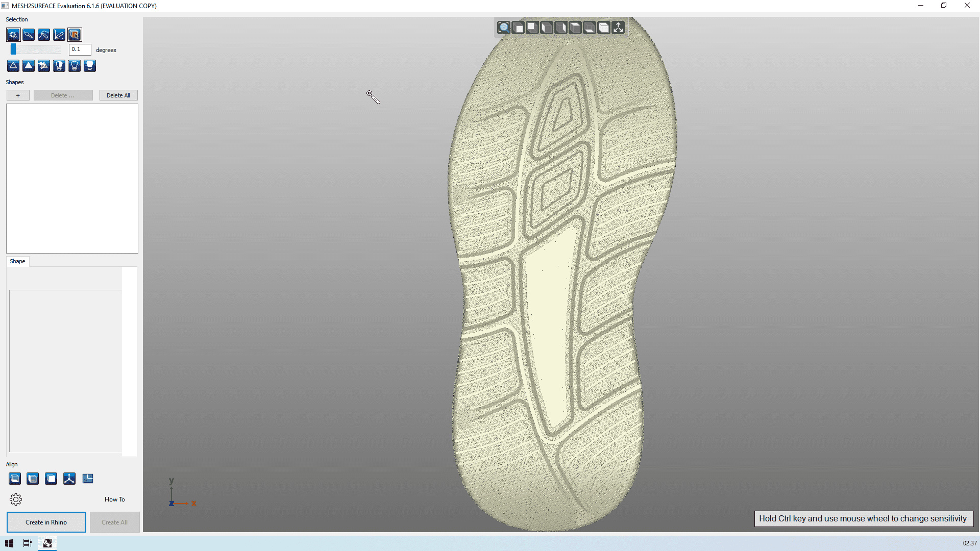Click the zoom extents magnifier in viewport toolbar
980x551 pixels.
click(x=504, y=28)
